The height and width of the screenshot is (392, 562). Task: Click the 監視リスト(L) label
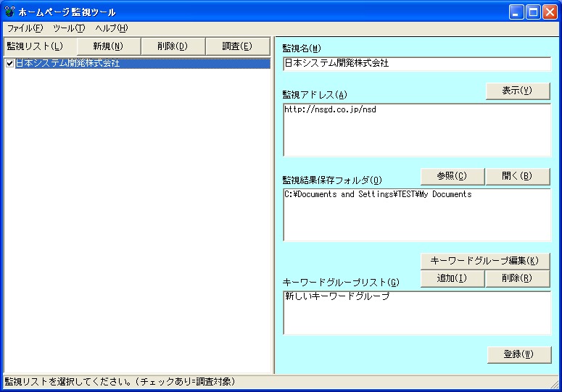tap(35, 46)
